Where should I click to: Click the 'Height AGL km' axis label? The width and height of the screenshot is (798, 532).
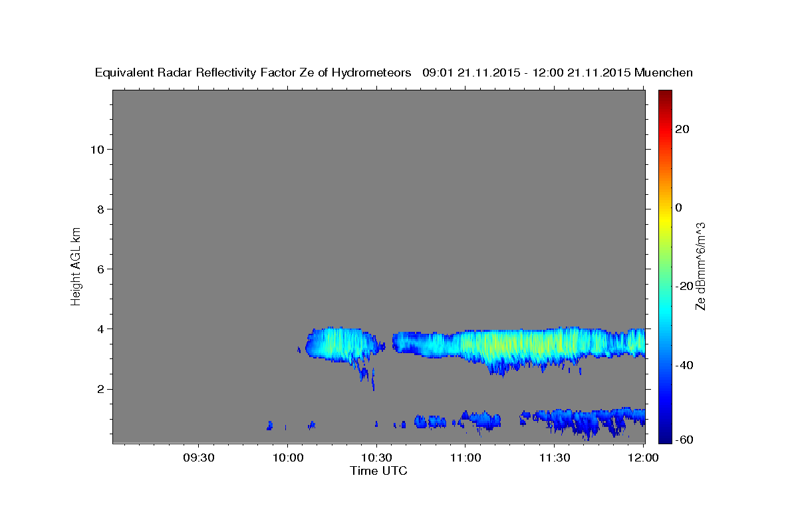pyautogui.click(x=76, y=266)
